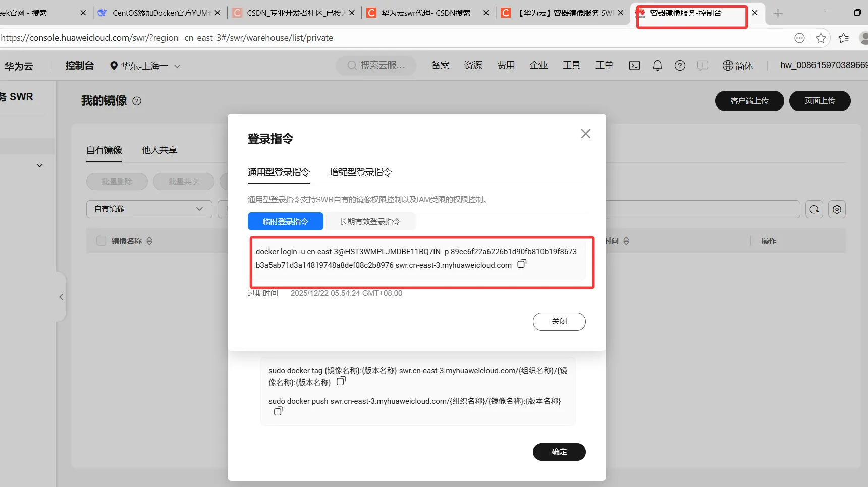868x487 pixels.
Task: Select the 临时登录指令 option
Action: point(285,221)
